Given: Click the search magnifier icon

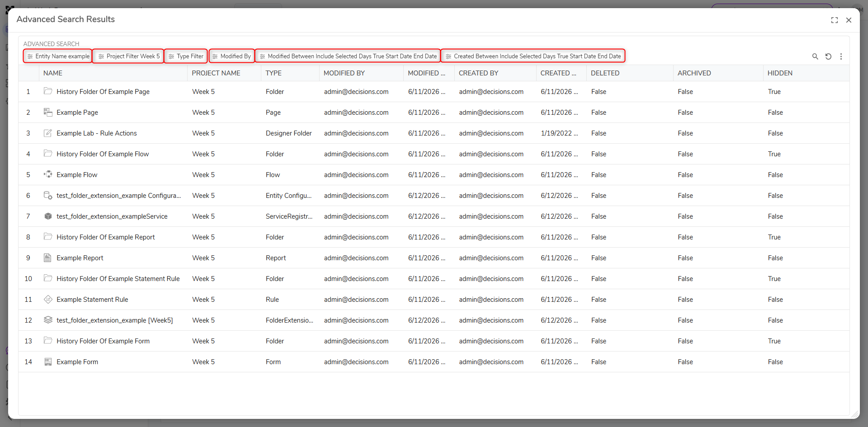Looking at the screenshot, I should pos(815,56).
